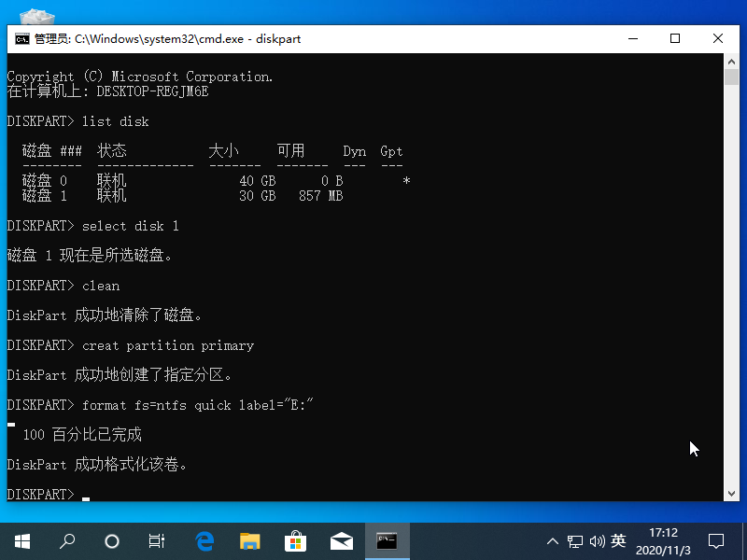
Task: Open Windows Search with the magnifier
Action: tap(66, 541)
